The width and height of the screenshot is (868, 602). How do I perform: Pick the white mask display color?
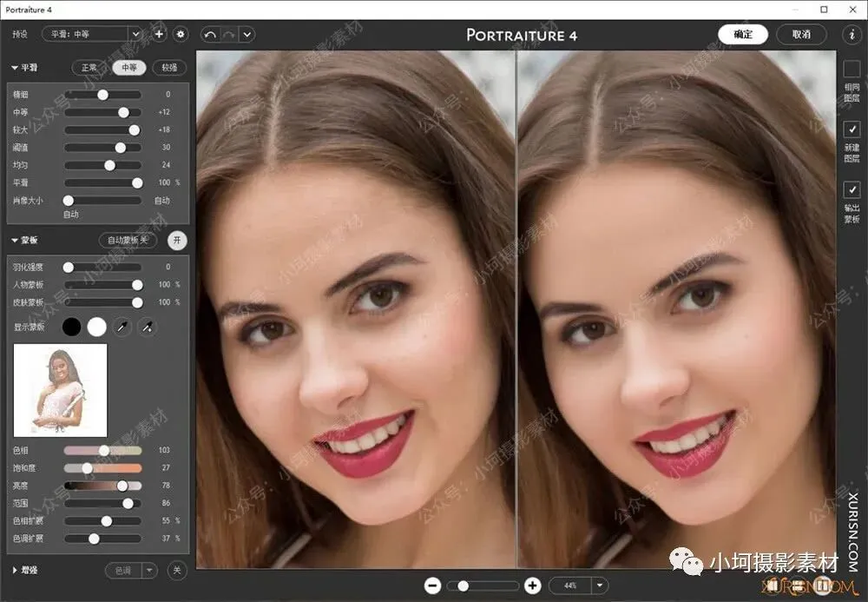97,327
